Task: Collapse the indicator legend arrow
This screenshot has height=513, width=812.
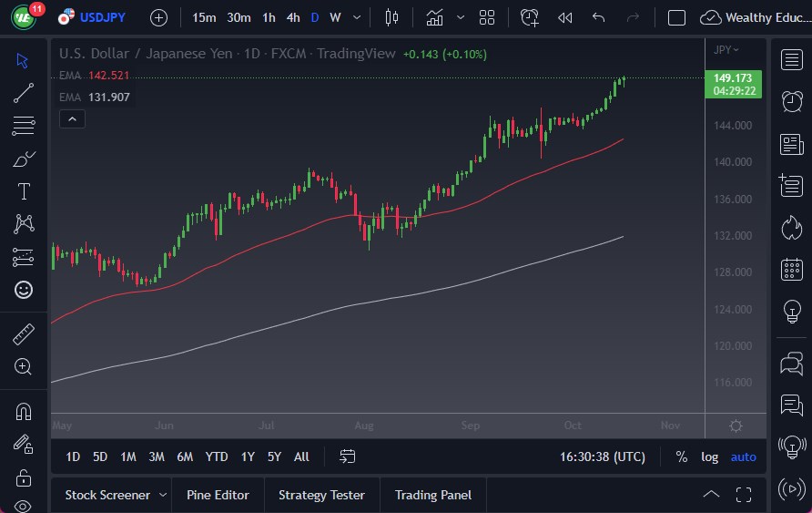Action: (71, 118)
